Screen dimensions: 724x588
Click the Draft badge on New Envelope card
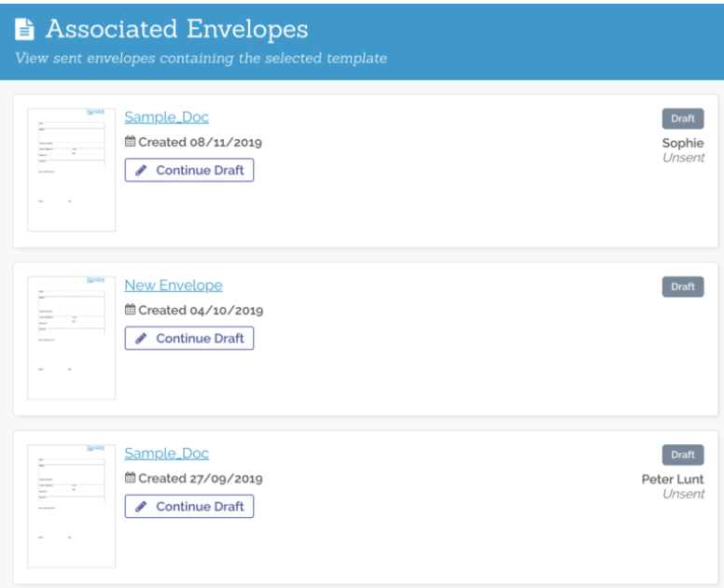(x=683, y=287)
